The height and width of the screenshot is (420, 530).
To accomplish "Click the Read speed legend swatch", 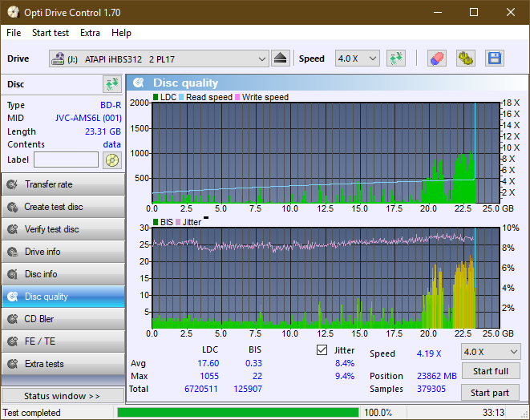I will (181, 97).
